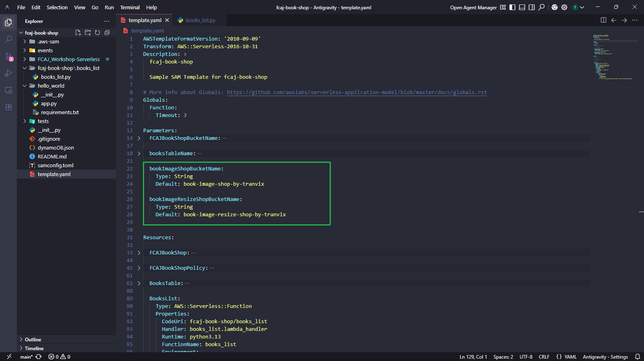The image size is (644, 361).
Task: Expand the Timeline section
Action: (66, 348)
